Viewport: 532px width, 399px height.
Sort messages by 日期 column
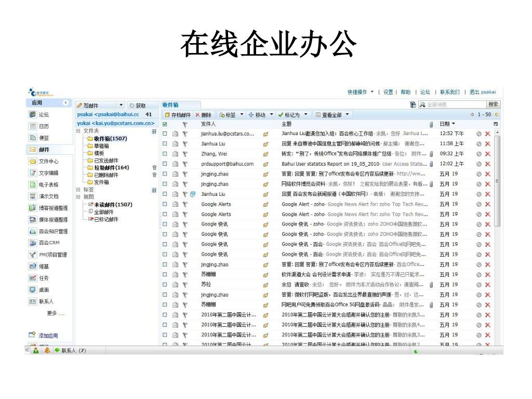click(x=447, y=124)
